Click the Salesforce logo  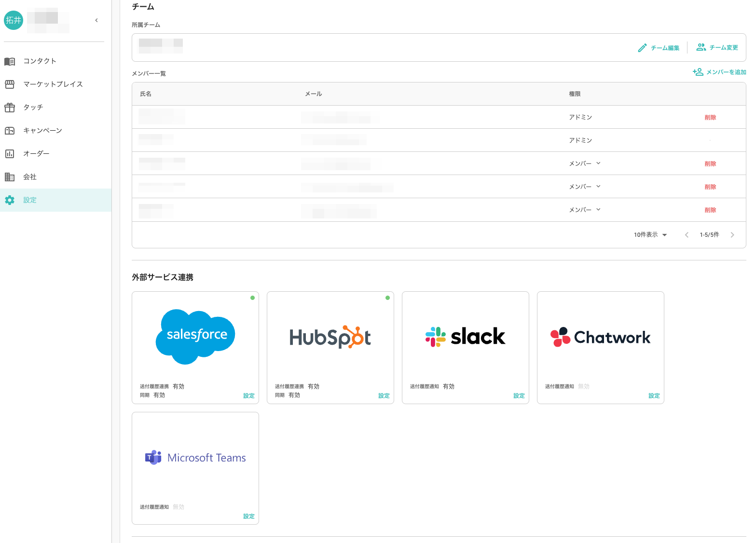(x=195, y=337)
